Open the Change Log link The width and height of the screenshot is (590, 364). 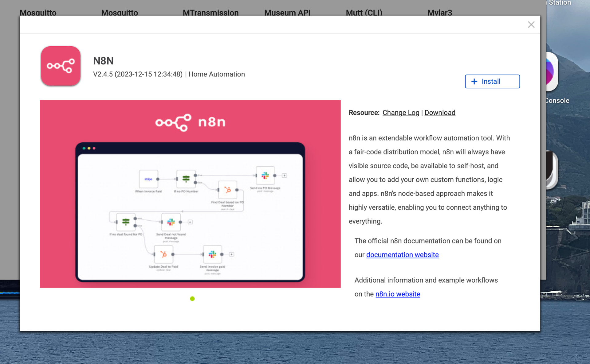(401, 113)
